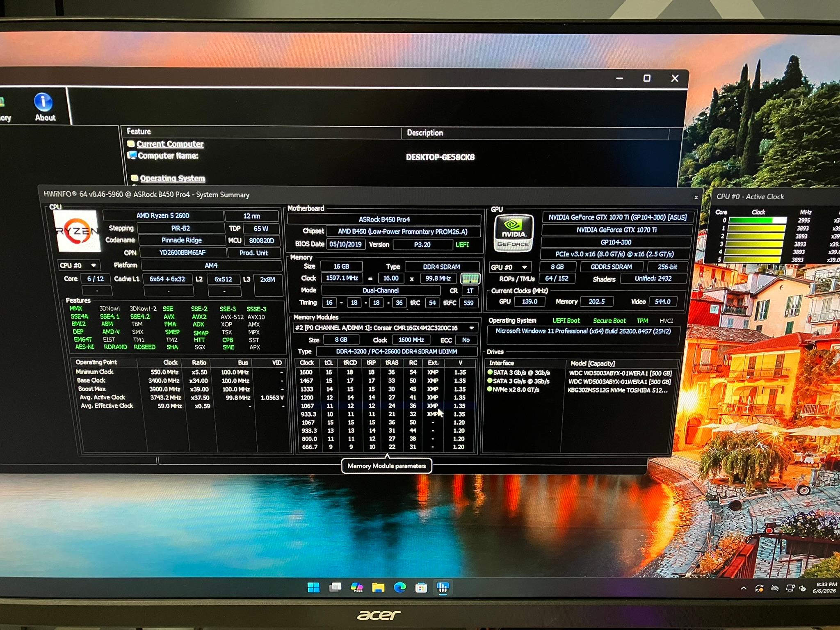Launch Microsoft Edge from the taskbar
The height and width of the screenshot is (630, 840).
(400, 587)
